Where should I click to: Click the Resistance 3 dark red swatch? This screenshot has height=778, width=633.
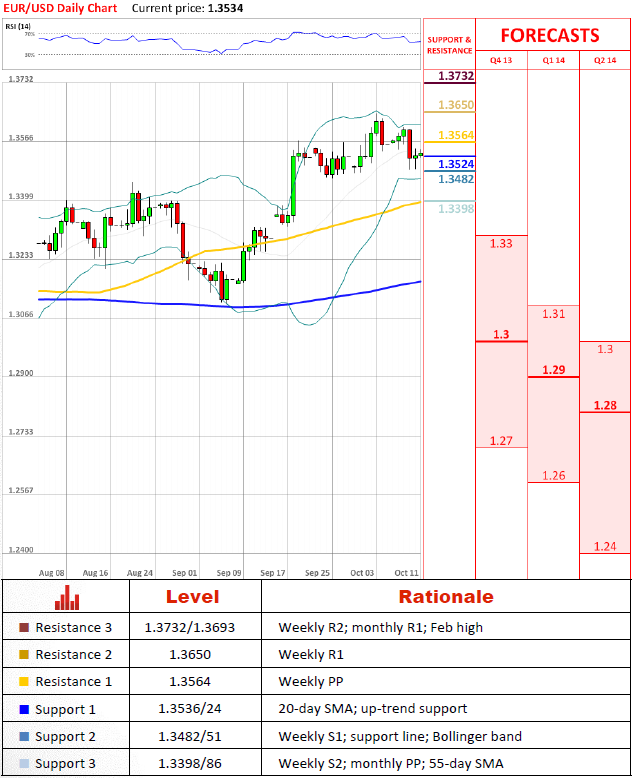24,628
